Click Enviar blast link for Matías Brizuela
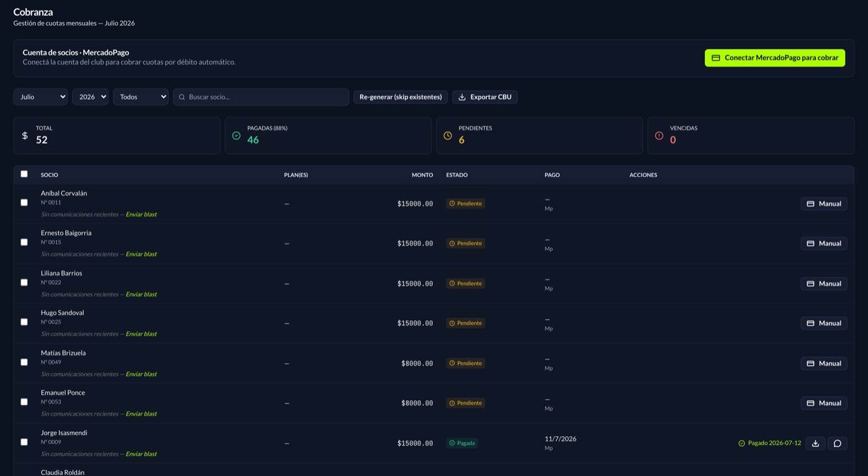This screenshot has height=476, width=868. point(141,374)
